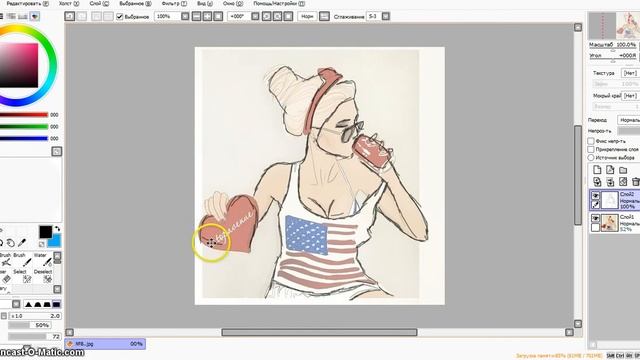Open the Слой menu
This screenshot has width=640, height=360.
99,3
